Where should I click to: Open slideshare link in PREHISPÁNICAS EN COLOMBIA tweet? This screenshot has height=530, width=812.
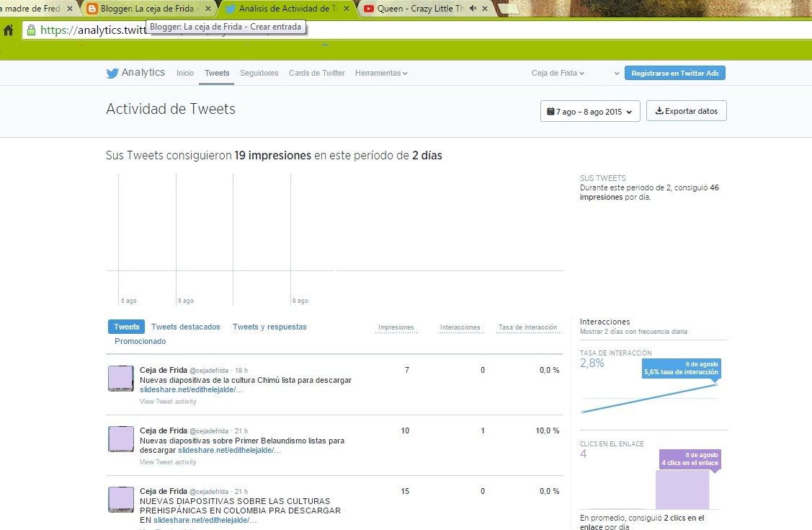tap(205, 520)
